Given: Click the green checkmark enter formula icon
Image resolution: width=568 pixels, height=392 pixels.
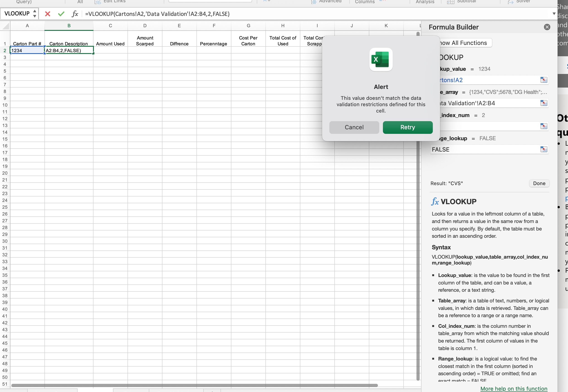Looking at the screenshot, I should point(61,14).
